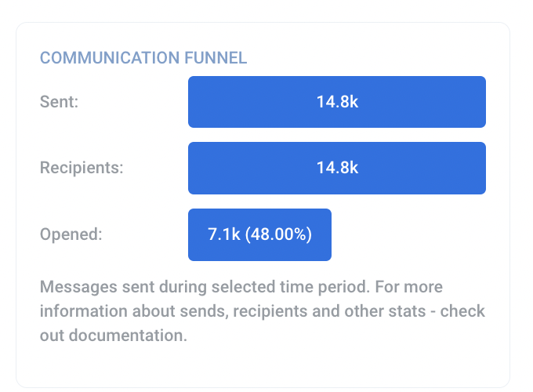
Task: Click "other stats" in the description
Action: point(386,310)
